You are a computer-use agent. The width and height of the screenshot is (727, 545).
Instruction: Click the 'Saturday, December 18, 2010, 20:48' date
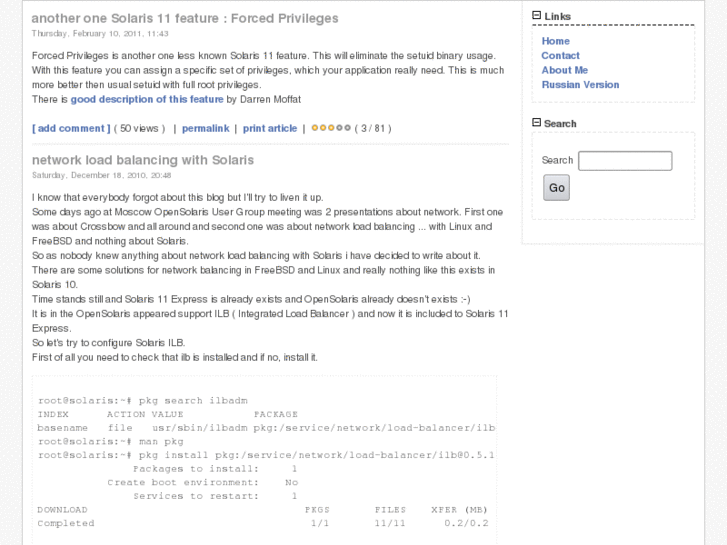pos(101,175)
